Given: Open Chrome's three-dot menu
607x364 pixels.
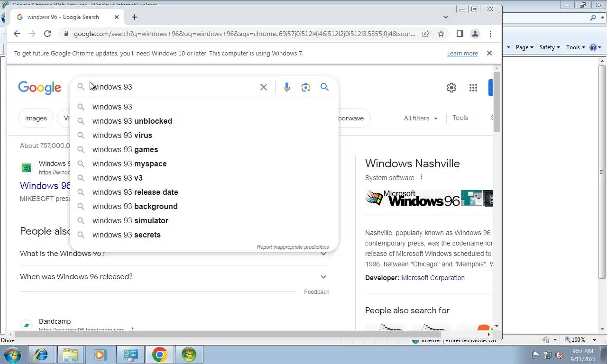Looking at the screenshot, I should click(x=490, y=34).
